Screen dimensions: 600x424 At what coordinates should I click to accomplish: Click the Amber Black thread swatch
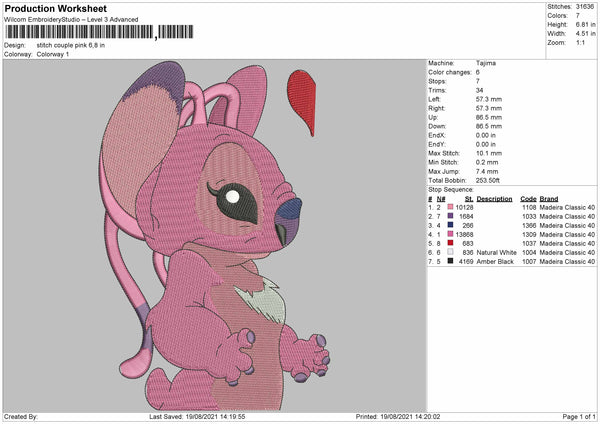point(450,261)
